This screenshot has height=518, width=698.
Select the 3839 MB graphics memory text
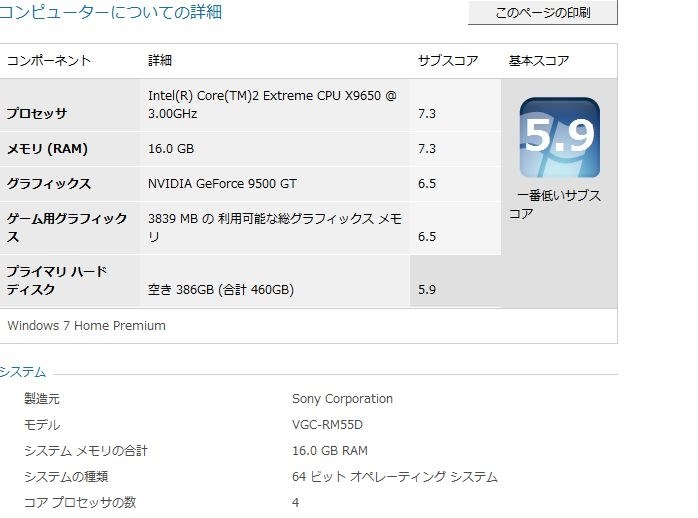275,227
